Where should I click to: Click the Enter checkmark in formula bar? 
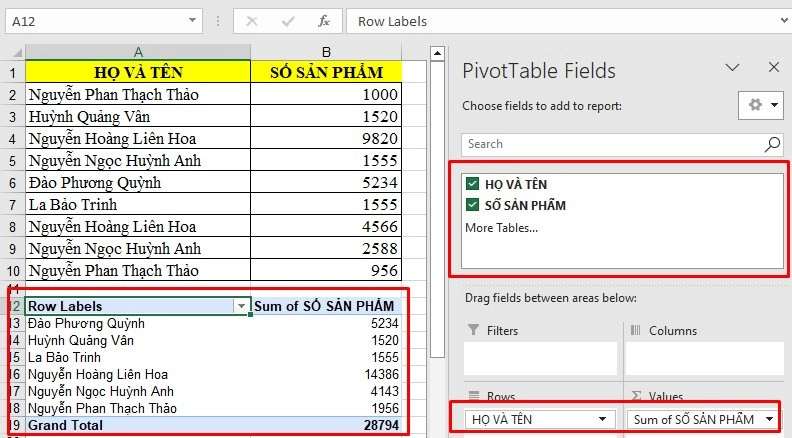pos(287,21)
